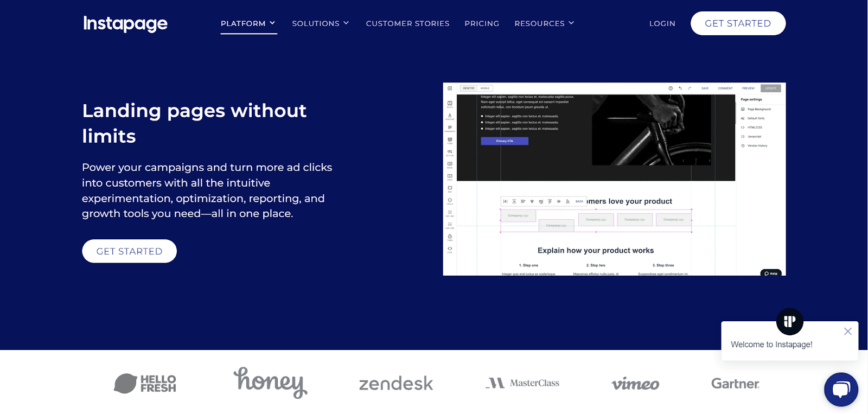Select the Ver. Line tool in editor sidebar
The width and height of the screenshot is (868, 414).
tap(450, 213)
